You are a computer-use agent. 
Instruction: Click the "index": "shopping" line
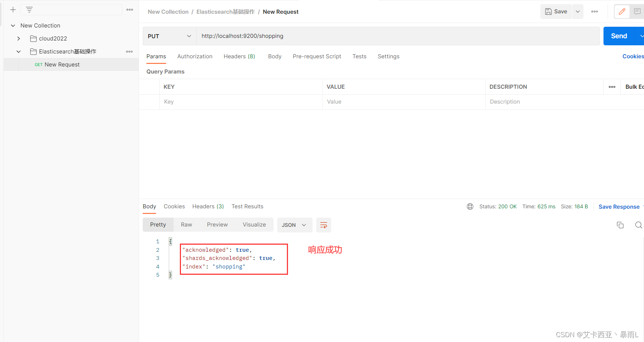pos(214,267)
